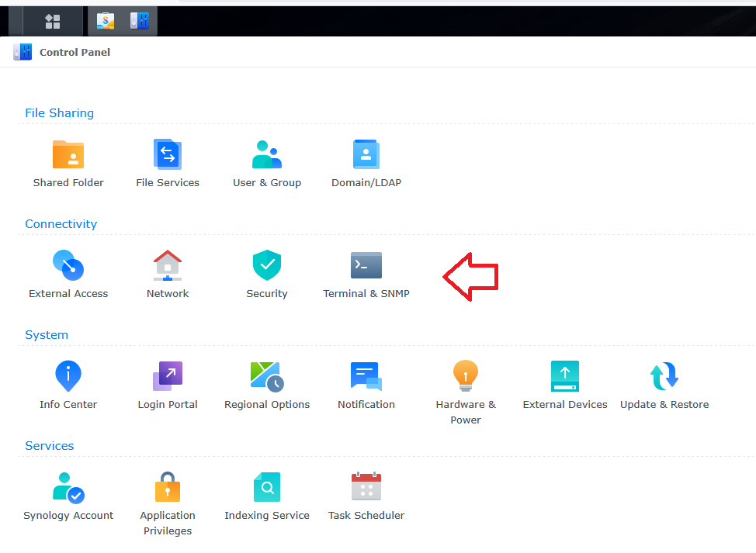Open Domain/LDAP settings
This screenshot has width=756, height=553.
pos(366,155)
